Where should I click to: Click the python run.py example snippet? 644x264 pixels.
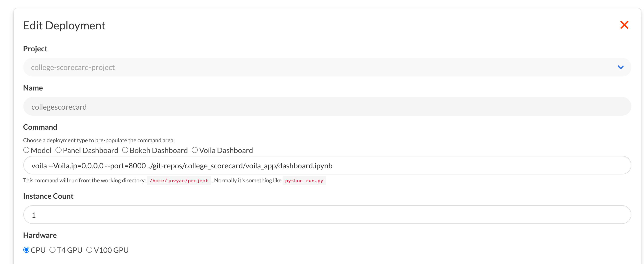pyautogui.click(x=304, y=181)
